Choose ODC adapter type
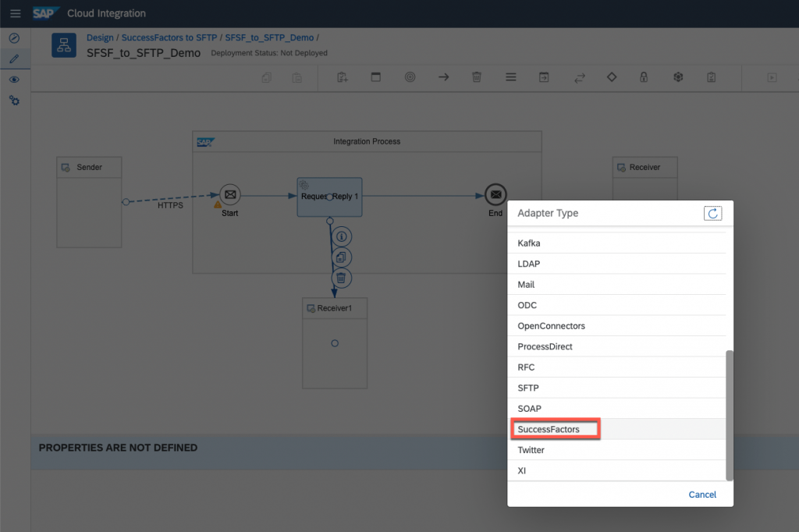799x532 pixels. (x=616, y=305)
